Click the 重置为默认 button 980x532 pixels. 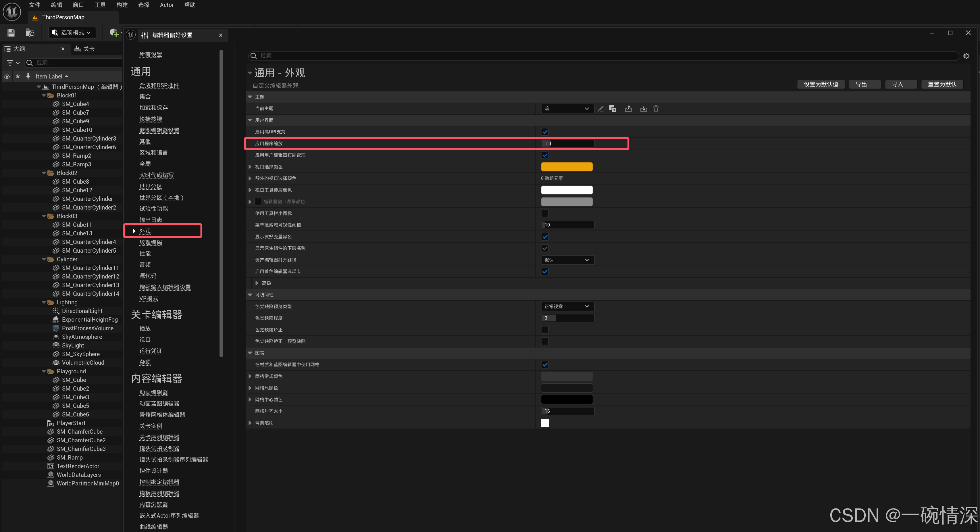942,84
